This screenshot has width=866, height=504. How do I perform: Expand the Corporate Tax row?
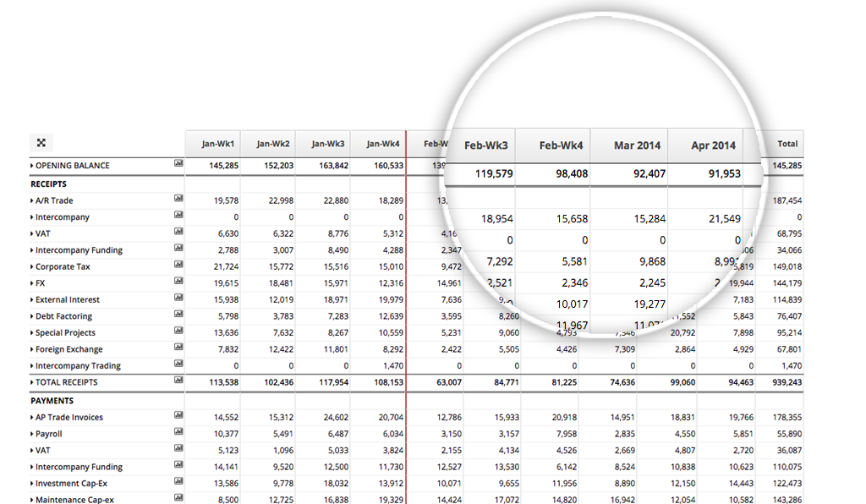(31, 267)
